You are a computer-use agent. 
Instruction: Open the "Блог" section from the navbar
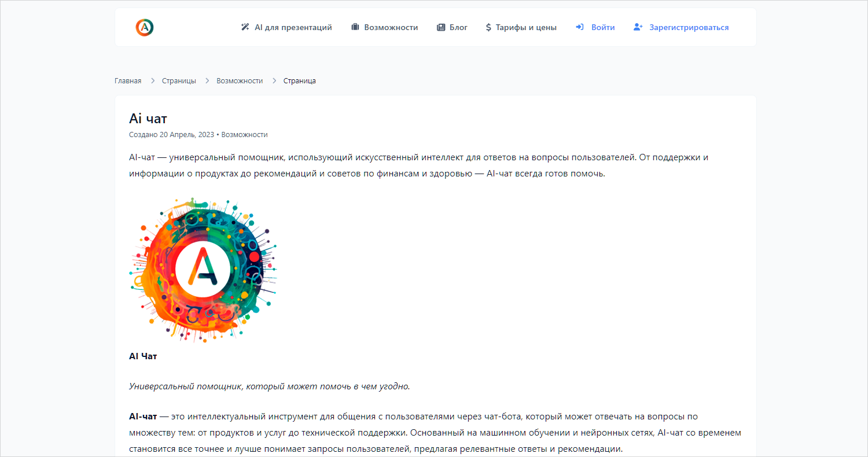pyautogui.click(x=457, y=27)
